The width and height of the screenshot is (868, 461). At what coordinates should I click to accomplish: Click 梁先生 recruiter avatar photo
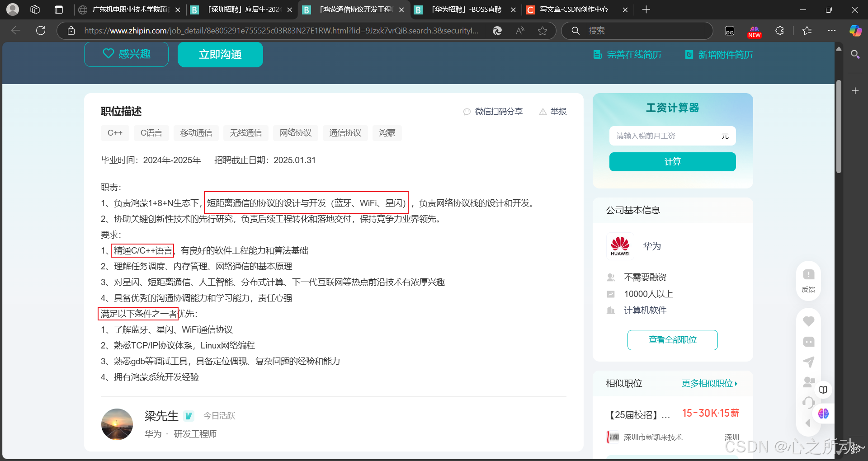pyautogui.click(x=117, y=424)
